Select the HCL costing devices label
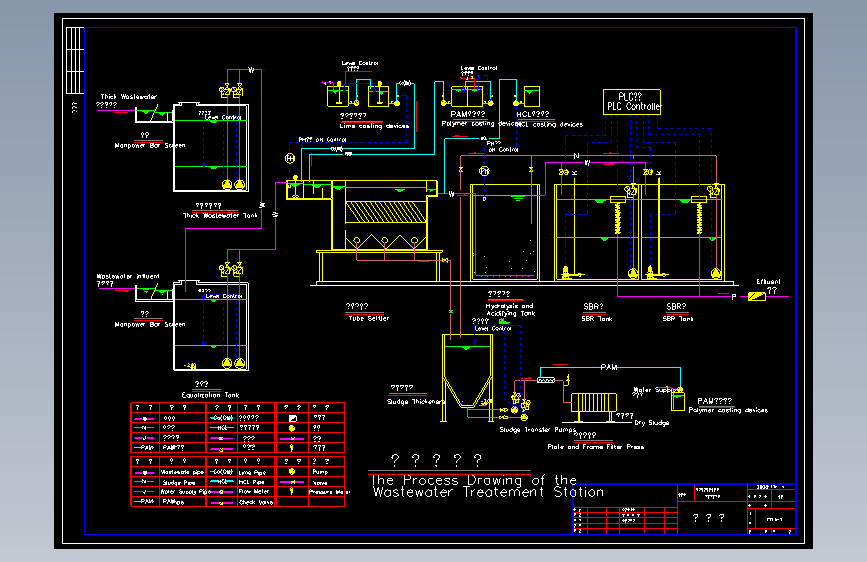This screenshot has height=562, width=867. (550, 124)
